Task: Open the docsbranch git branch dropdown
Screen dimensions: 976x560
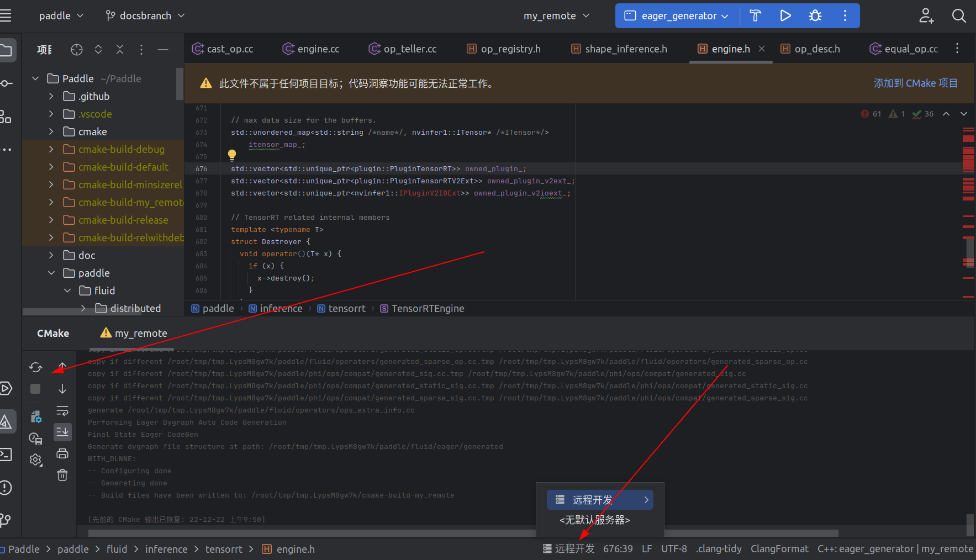Action: pos(145,15)
